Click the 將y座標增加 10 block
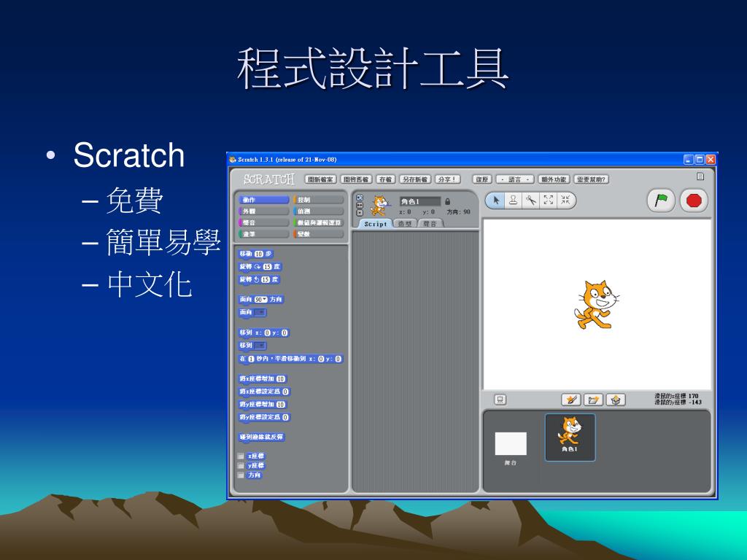 click(263, 405)
